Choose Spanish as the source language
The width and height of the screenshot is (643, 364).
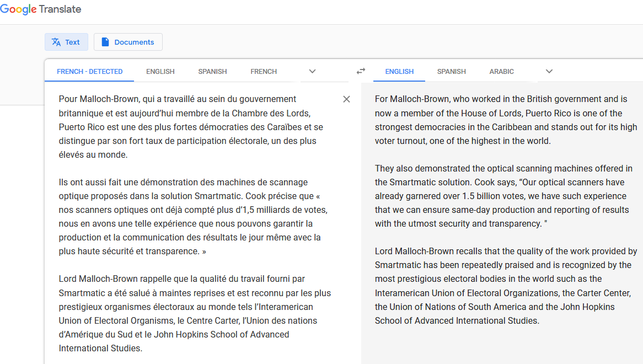coord(212,71)
